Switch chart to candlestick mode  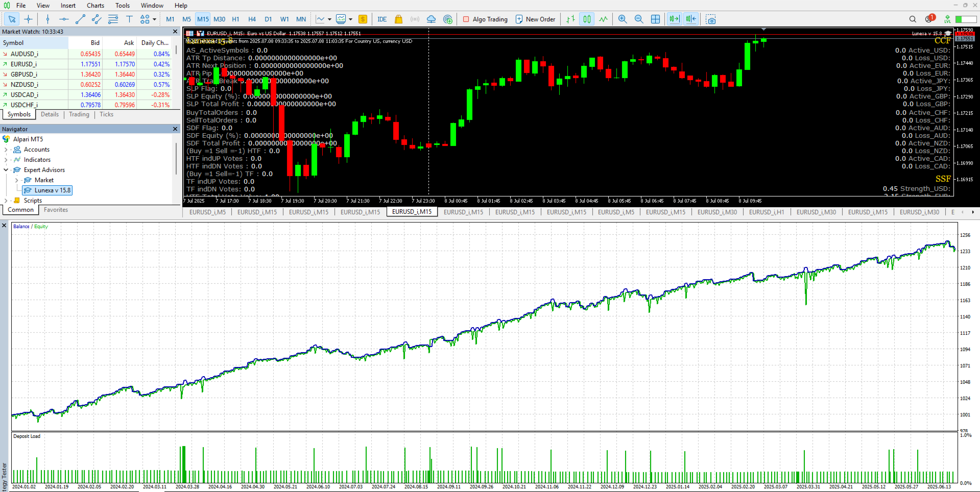[587, 19]
